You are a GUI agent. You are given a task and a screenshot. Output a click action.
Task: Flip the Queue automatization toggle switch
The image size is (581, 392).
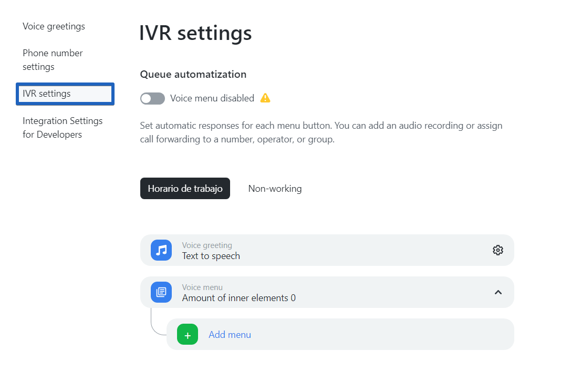152,98
